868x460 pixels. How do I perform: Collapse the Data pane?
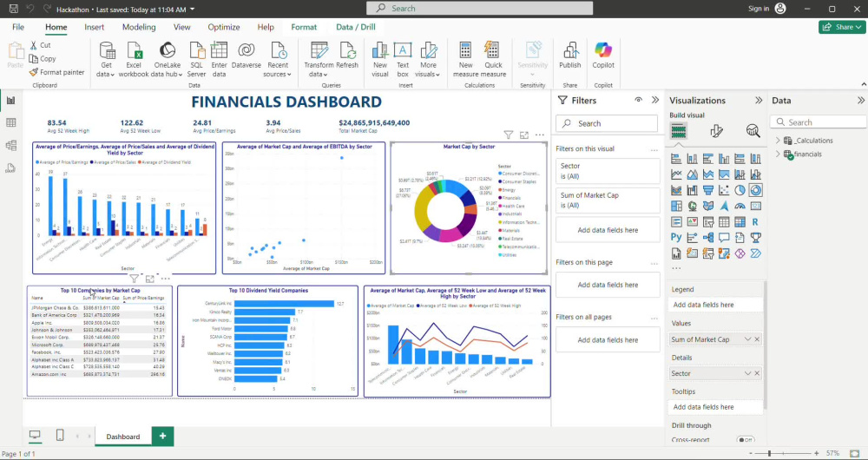pos(861,100)
